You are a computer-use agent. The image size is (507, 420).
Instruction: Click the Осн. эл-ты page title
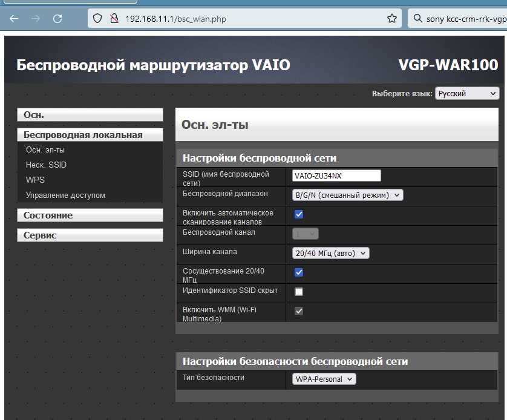click(215, 125)
